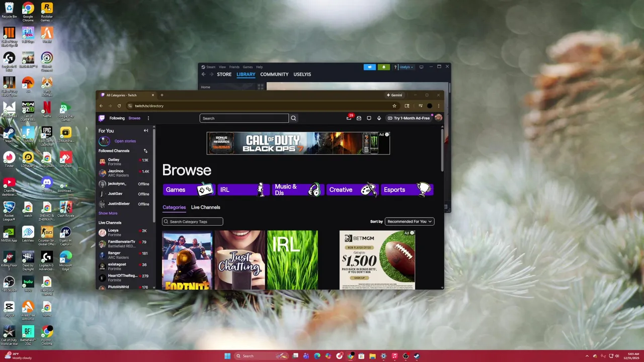The width and height of the screenshot is (644, 362).
Task: Reload the Twitch page in Chrome
Action: (x=119, y=106)
